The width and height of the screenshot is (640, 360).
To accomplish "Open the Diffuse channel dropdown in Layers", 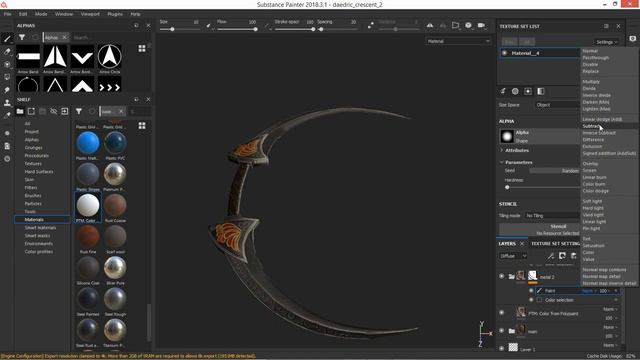I will click(x=513, y=256).
